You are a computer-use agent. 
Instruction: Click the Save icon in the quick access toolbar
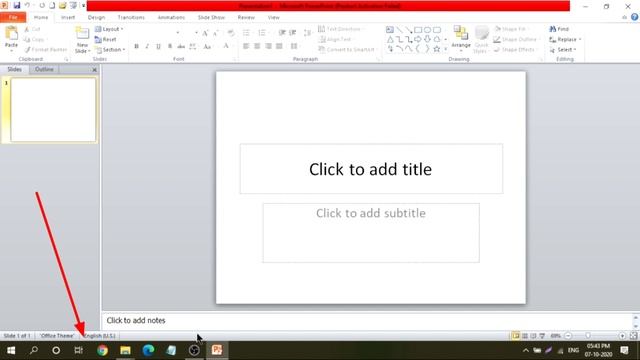17,6
